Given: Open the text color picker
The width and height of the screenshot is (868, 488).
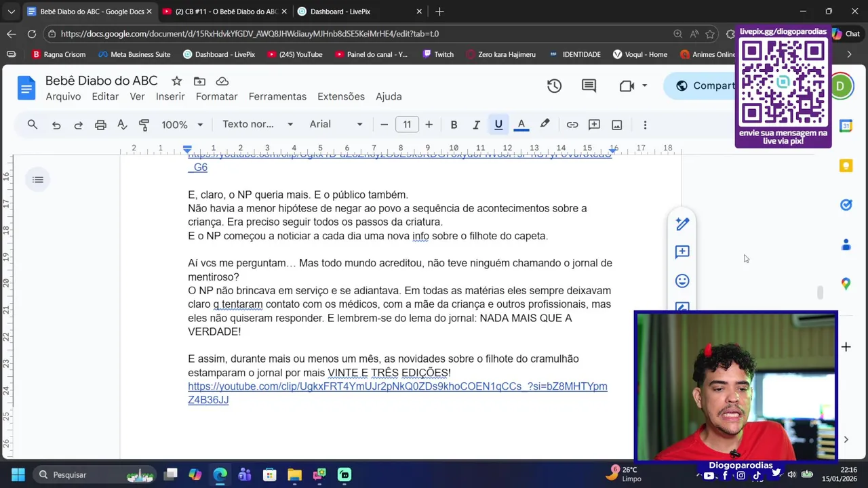Looking at the screenshot, I should [521, 125].
